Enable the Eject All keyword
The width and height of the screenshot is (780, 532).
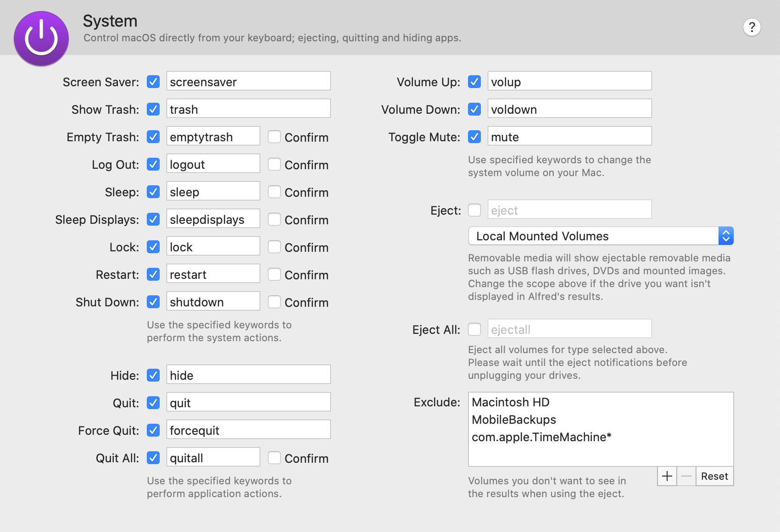[x=474, y=329]
